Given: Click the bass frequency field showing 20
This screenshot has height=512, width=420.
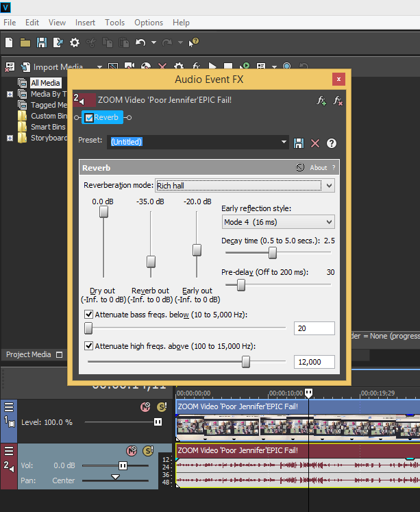Looking at the screenshot, I should tap(314, 328).
